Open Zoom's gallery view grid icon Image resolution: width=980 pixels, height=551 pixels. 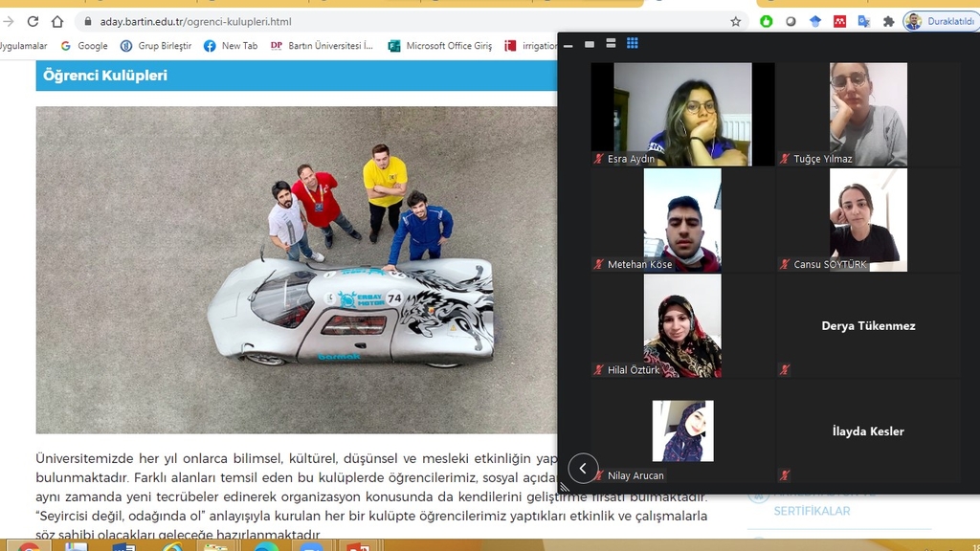(632, 42)
